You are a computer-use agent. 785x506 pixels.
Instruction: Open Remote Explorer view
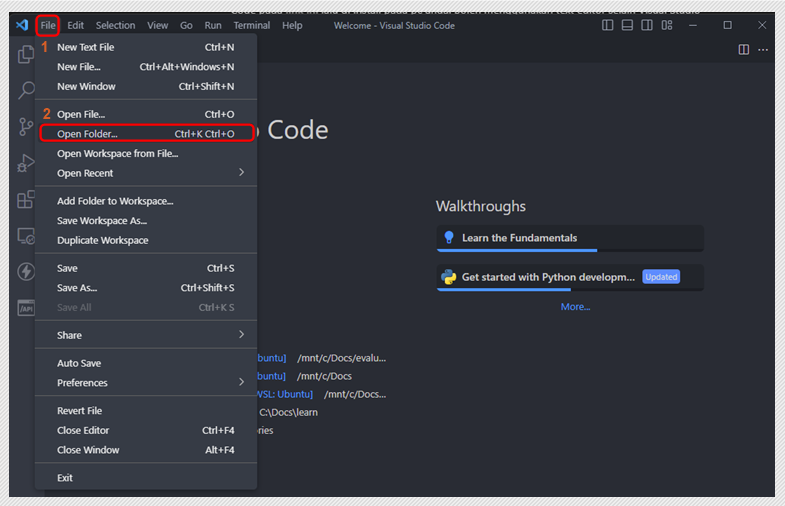(x=26, y=236)
